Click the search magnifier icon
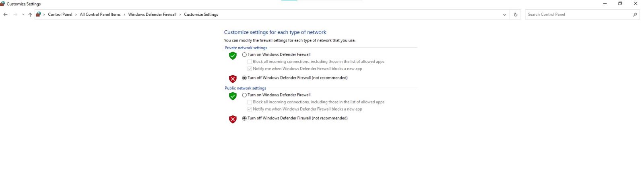The width and height of the screenshot is (644, 175). pyautogui.click(x=635, y=15)
